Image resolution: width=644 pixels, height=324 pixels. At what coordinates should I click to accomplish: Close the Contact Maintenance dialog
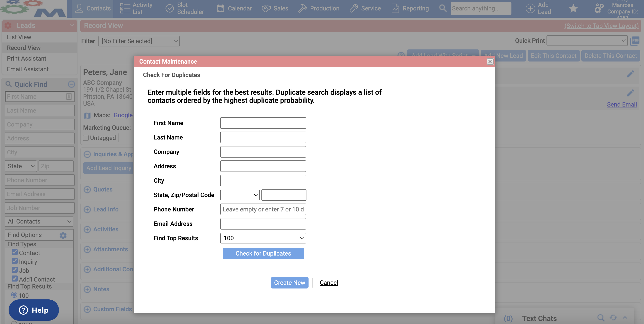pyautogui.click(x=490, y=62)
